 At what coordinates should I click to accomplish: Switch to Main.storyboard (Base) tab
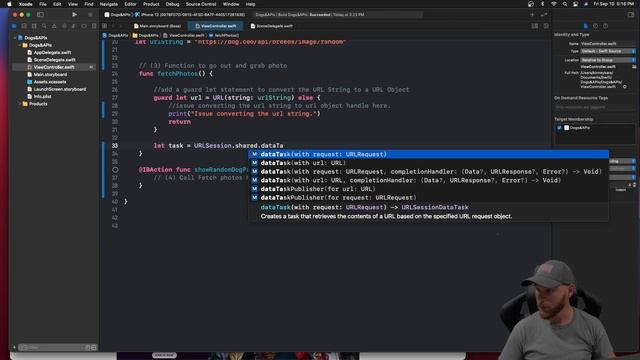point(157,26)
